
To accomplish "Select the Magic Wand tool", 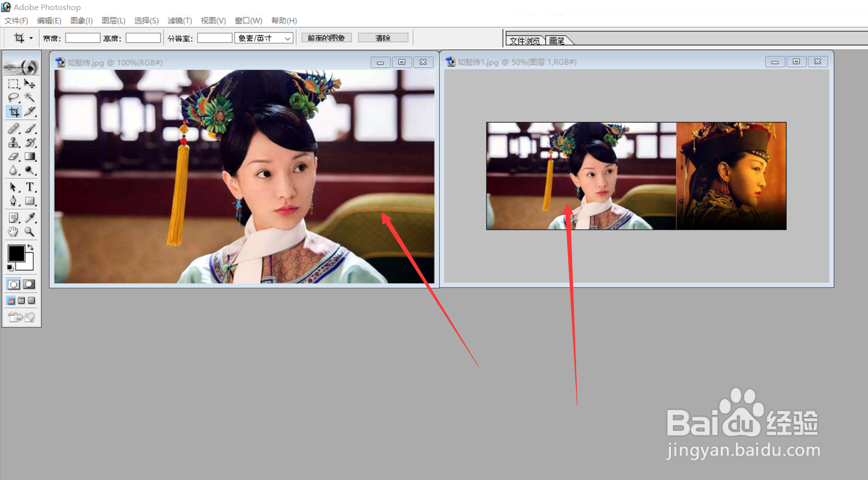I will (30, 98).
